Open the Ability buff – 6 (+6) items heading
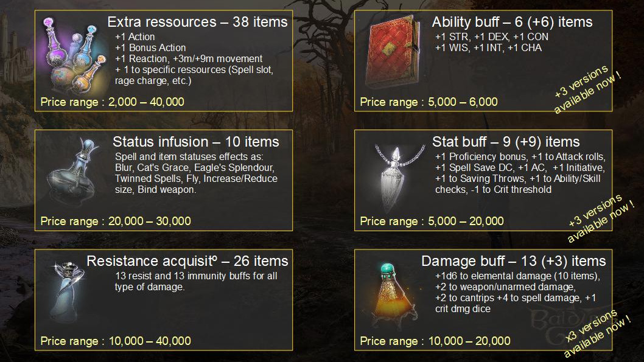Viewport: 644px width, 362px height. tap(512, 23)
